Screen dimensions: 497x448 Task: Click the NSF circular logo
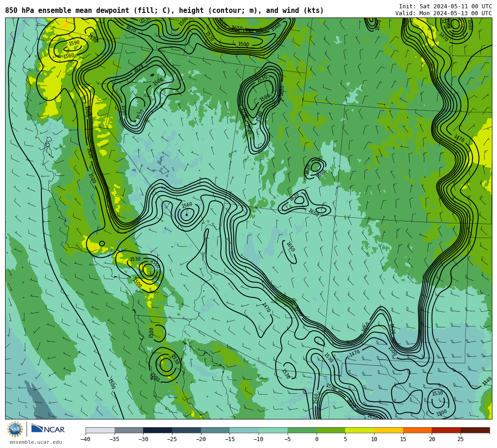coord(15,430)
